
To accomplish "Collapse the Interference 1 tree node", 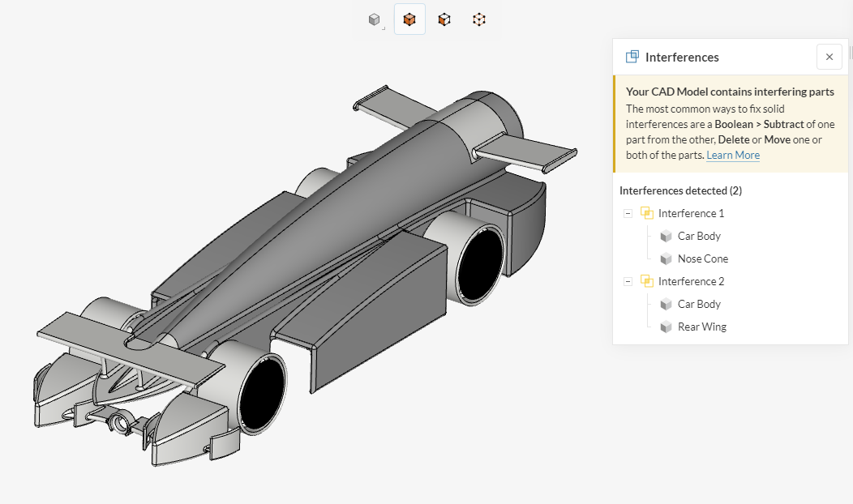I will click(x=628, y=213).
